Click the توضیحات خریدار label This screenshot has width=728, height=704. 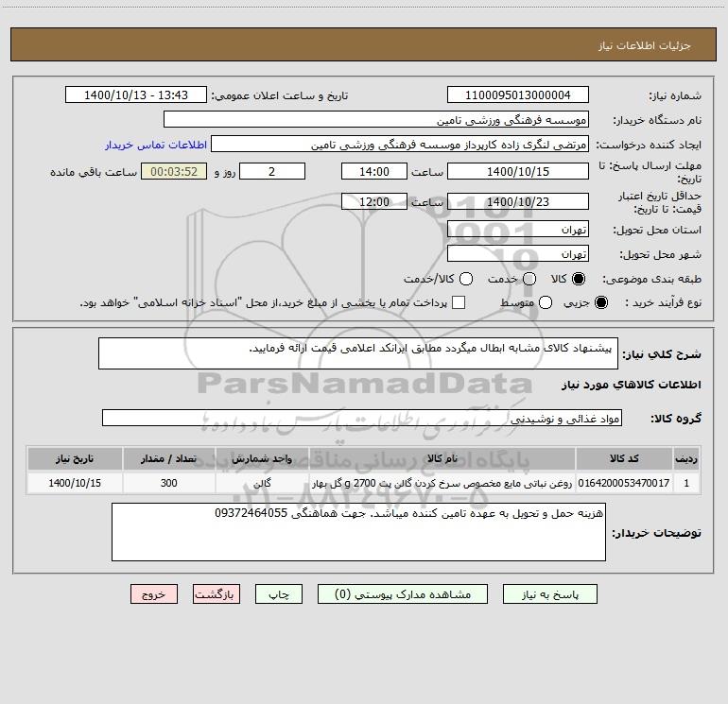click(656, 533)
